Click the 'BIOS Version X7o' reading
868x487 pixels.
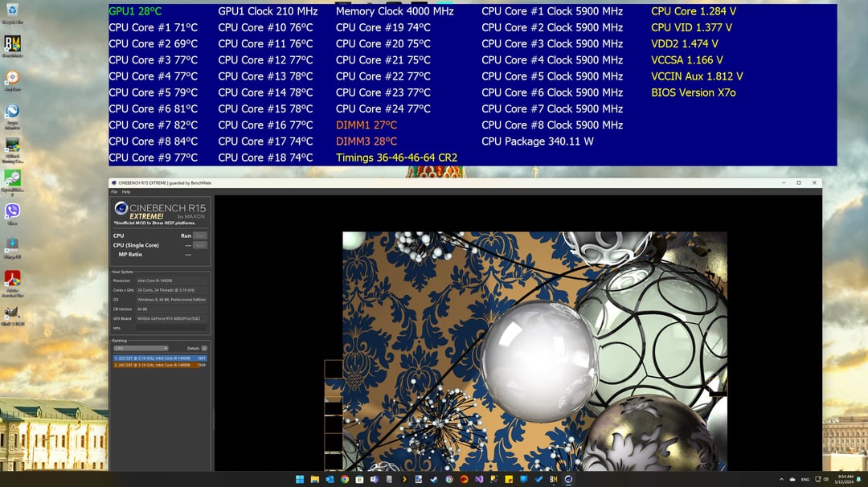click(x=694, y=92)
